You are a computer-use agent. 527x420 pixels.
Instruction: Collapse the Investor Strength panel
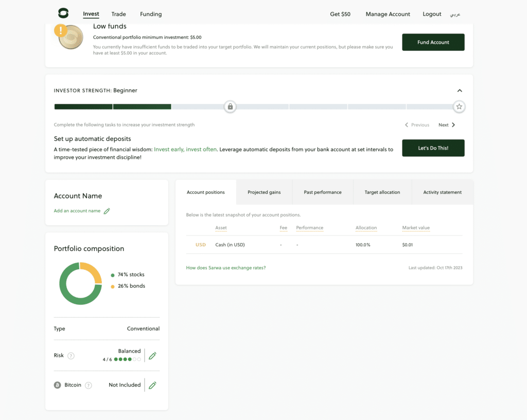point(460,90)
